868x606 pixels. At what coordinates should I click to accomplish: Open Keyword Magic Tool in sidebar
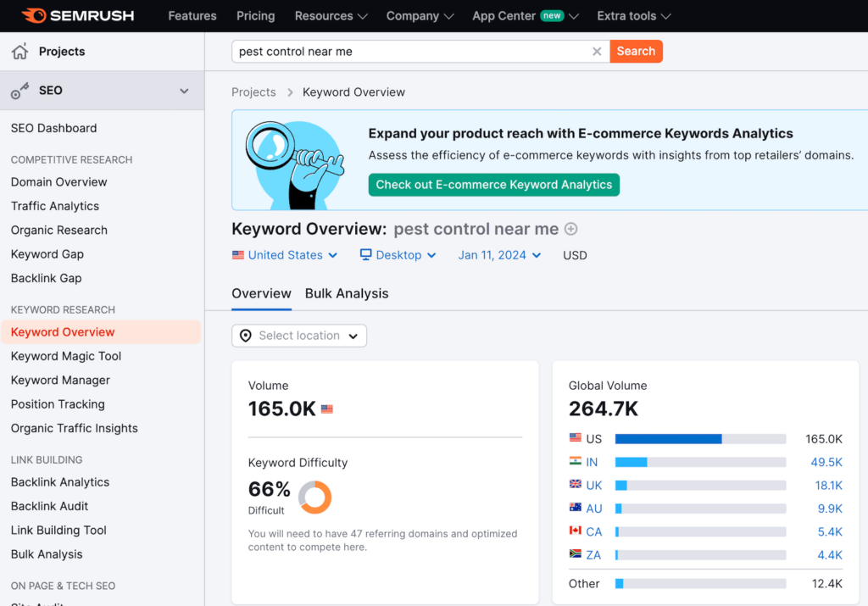(66, 357)
